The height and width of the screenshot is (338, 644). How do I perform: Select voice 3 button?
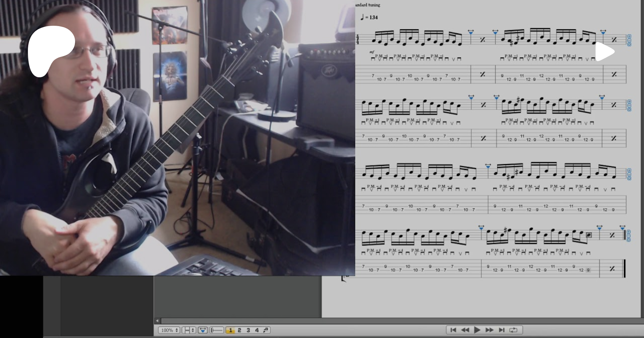[x=248, y=330]
